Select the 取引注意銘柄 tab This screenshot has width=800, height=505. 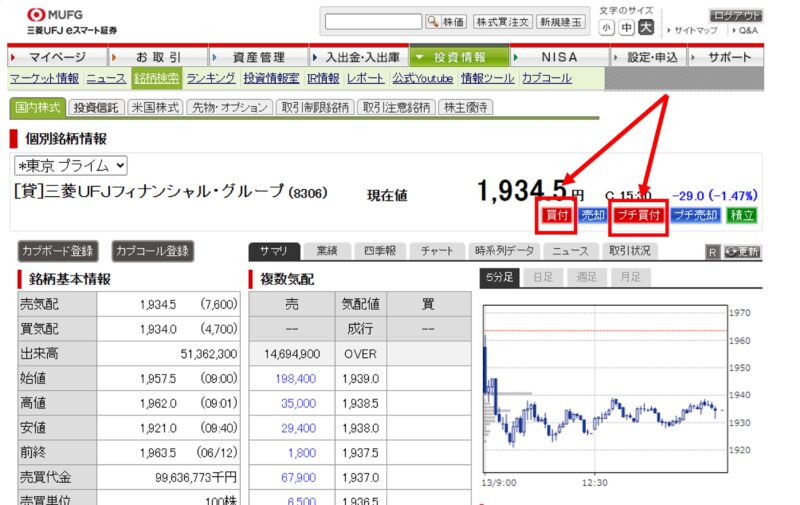coord(396,108)
